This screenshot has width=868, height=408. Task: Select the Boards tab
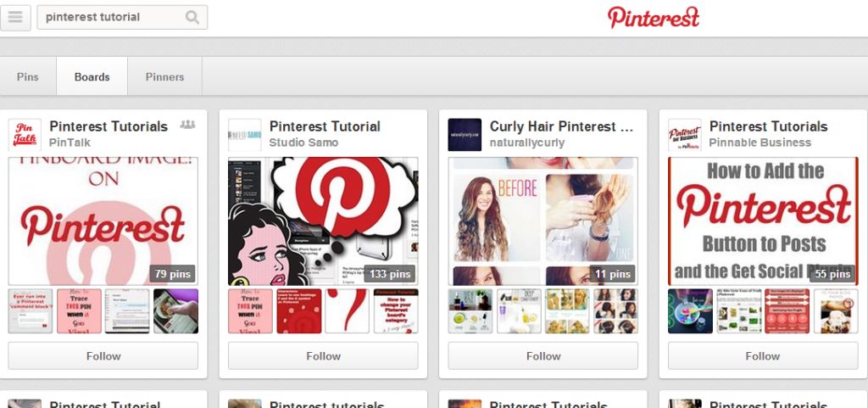click(x=92, y=77)
